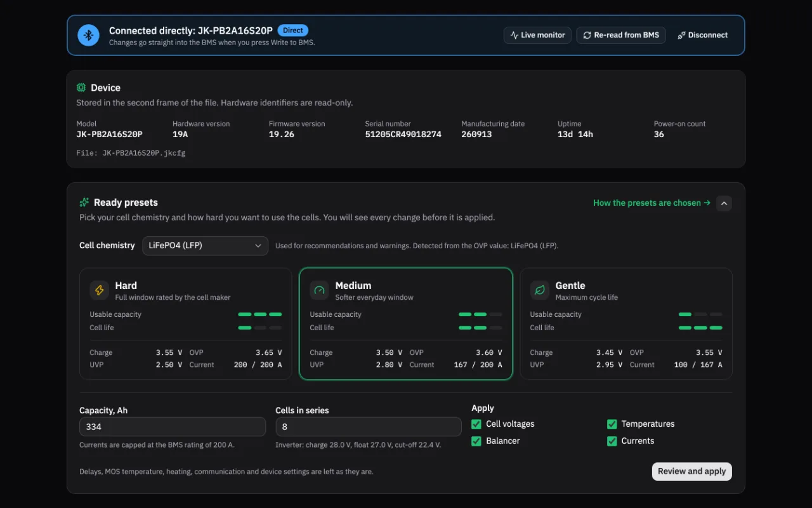Select the Hard preset card
This screenshot has height=508, width=812.
point(186,324)
